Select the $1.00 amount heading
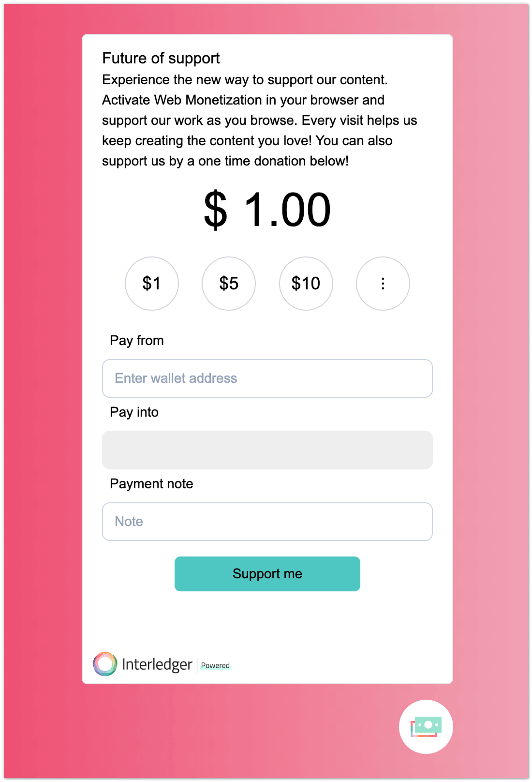532x782 pixels. [x=267, y=209]
